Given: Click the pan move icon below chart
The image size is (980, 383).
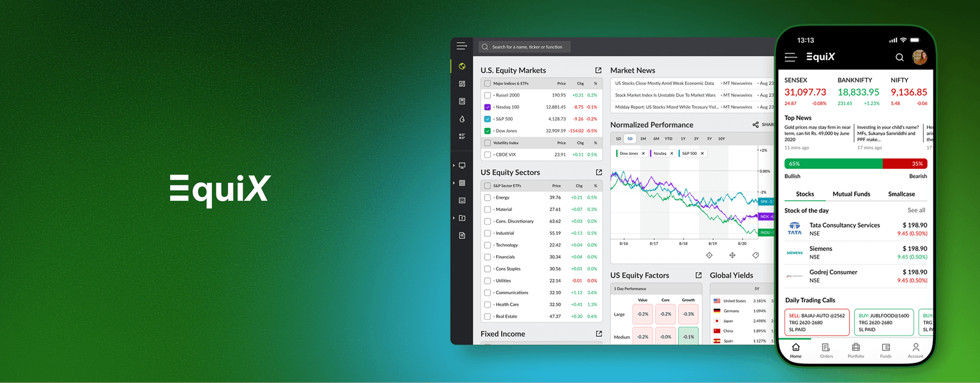Looking at the screenshot, I should tap(732, 255).
